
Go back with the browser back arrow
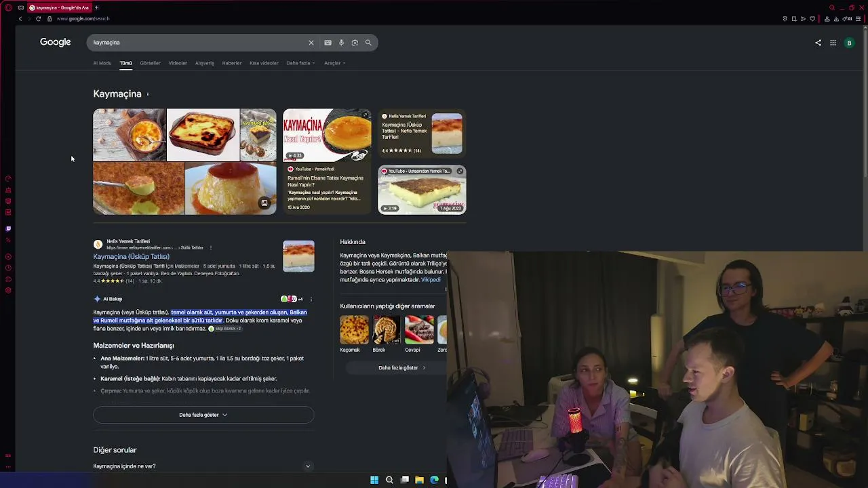(x=20, y=19)
